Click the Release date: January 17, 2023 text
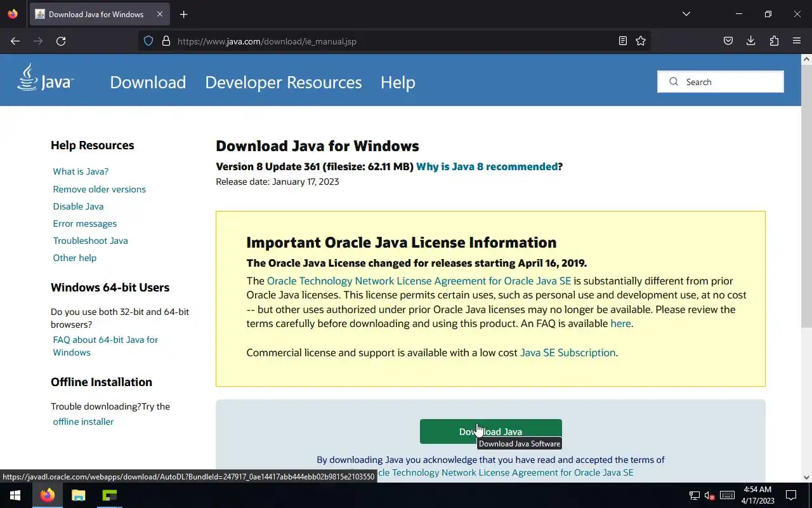 [277, 182]
